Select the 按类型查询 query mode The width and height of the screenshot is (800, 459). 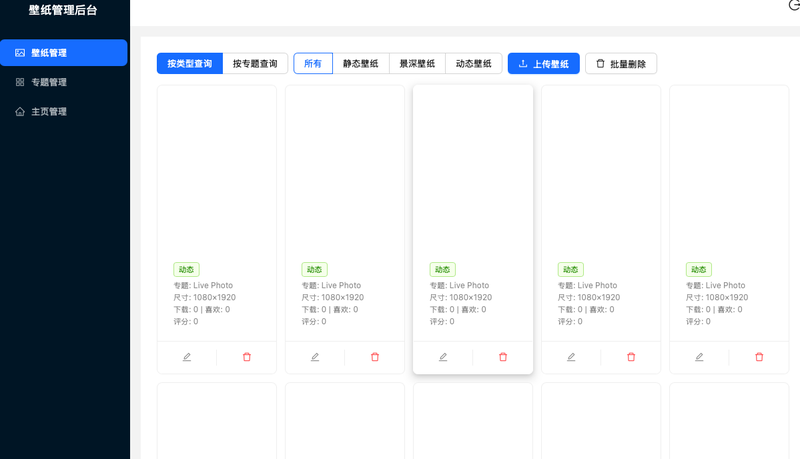[189, 64]
